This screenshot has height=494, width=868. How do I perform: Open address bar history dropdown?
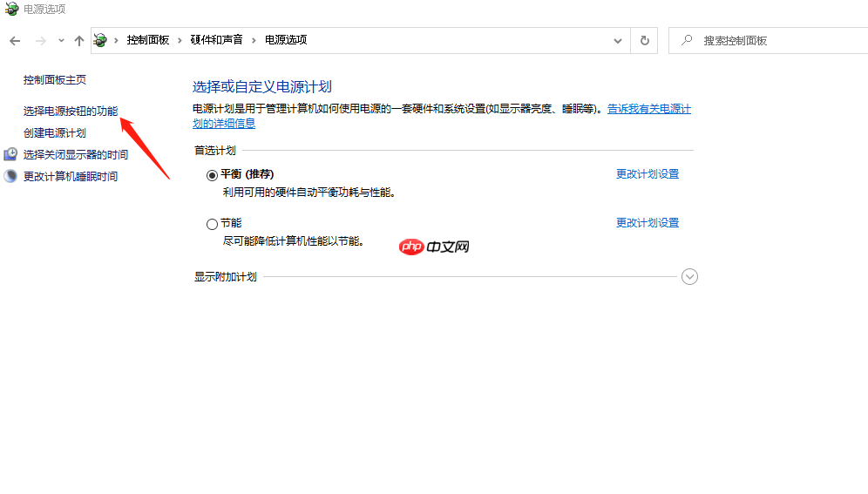618,40
